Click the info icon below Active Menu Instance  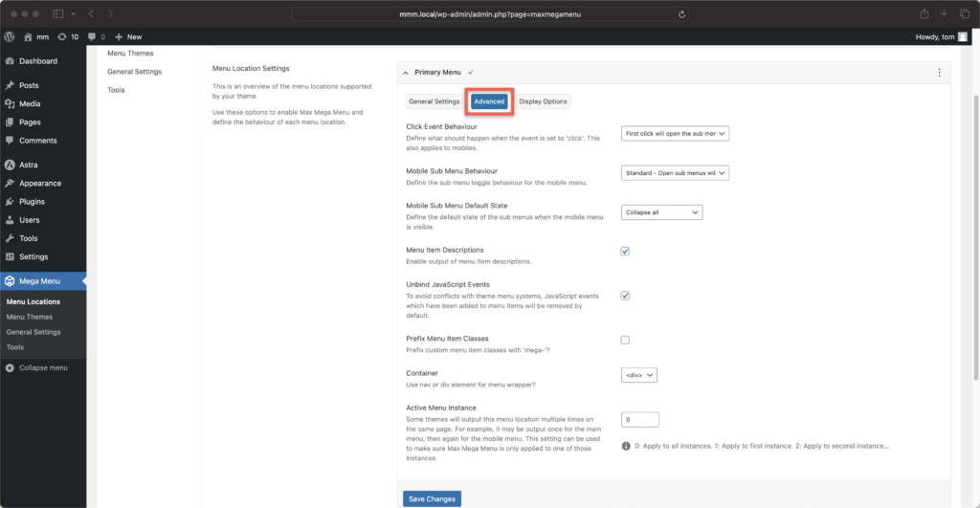tap(626, 446)
